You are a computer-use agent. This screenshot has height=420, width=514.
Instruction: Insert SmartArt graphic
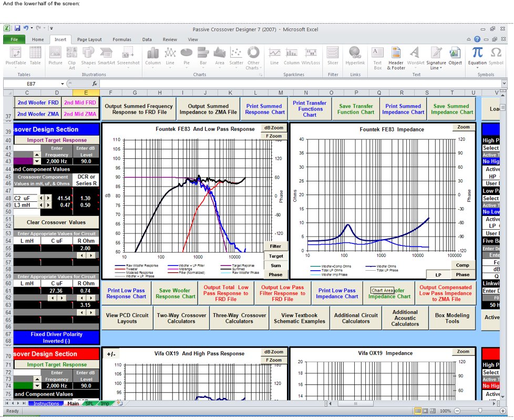point(106,56)
